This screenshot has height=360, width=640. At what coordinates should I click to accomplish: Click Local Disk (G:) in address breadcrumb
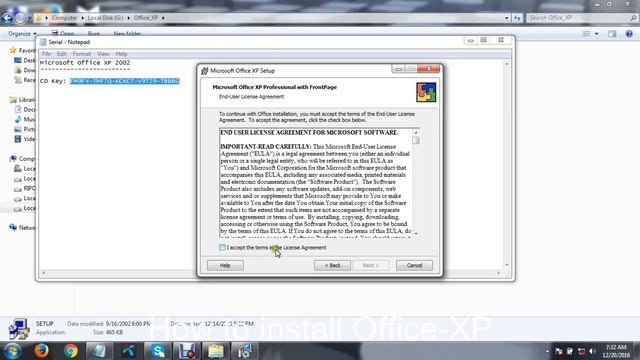(105, 18)
